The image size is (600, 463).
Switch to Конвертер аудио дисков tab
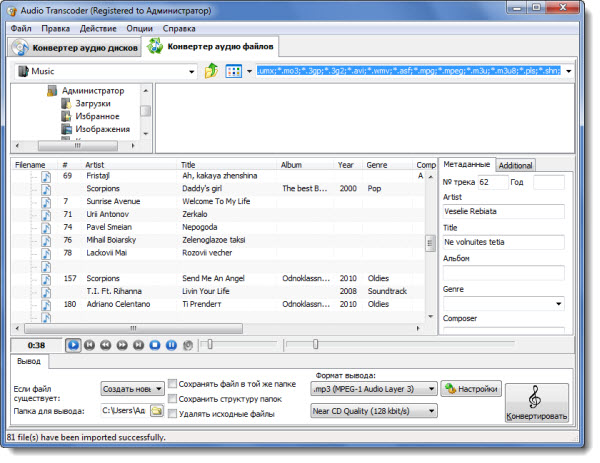pos(76,47)
